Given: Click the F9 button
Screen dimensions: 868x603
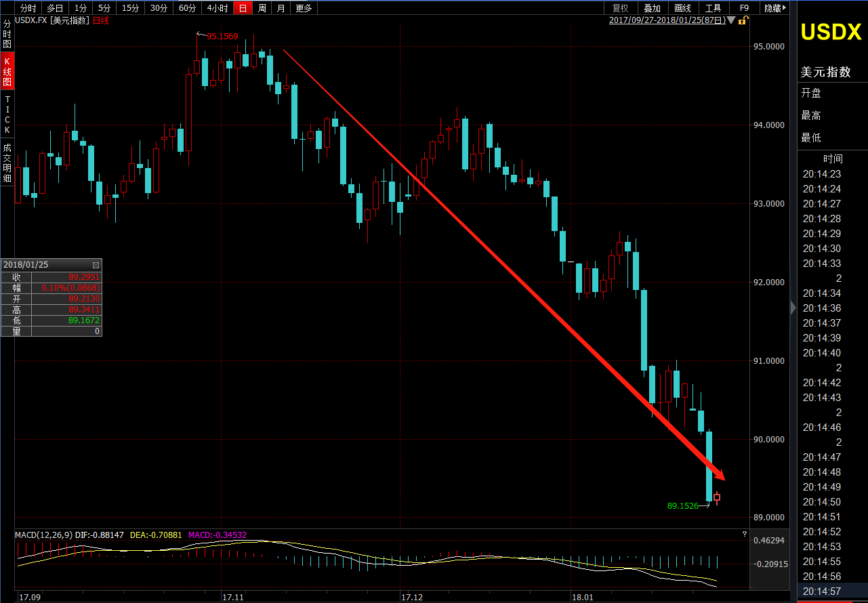Looking at the screenshot, I should coord(744,8).
